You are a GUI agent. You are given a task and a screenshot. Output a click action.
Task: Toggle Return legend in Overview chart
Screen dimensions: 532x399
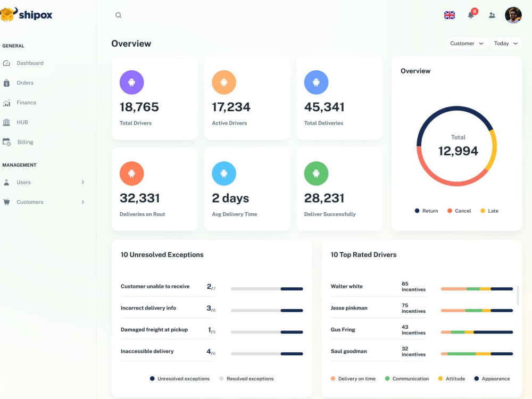coord(427,211)
